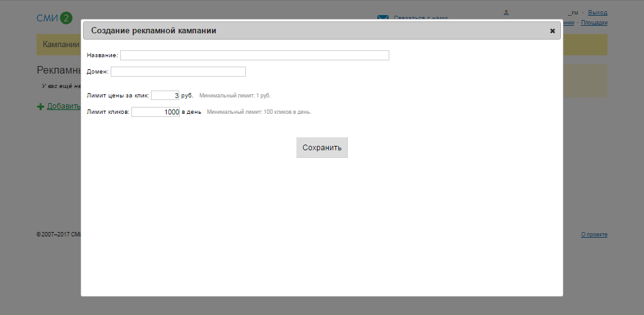Click the envelope contact icon
The image size is (644, 315).
(383, 18)
